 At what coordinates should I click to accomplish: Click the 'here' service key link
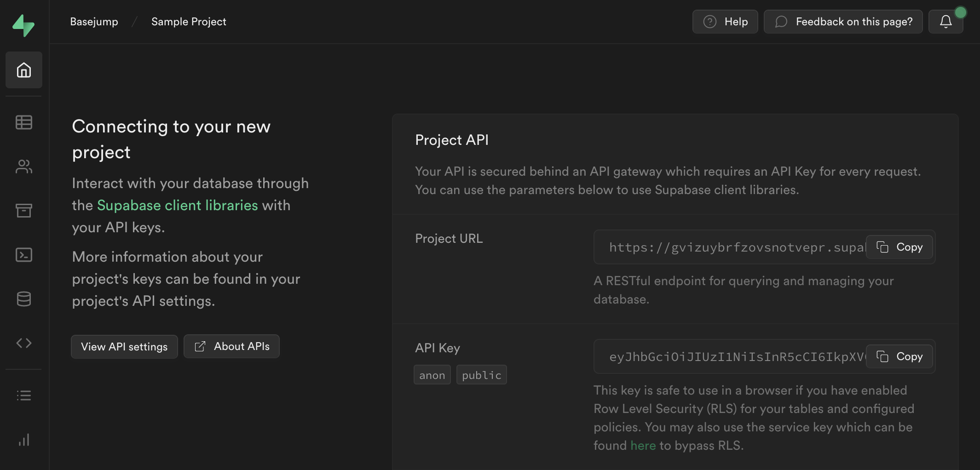click(643, 446)
